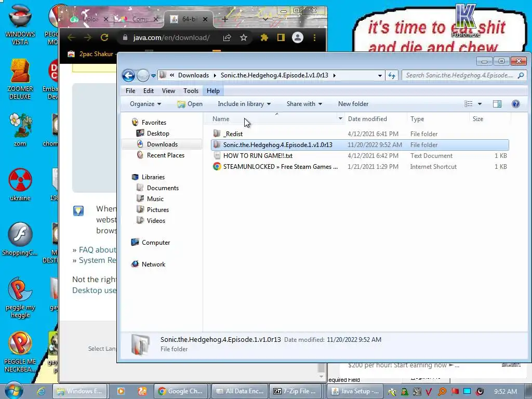This screenshot has width=532, height=399.
Task: Open Internet Explorer taskbar icon
Action: 41,391
